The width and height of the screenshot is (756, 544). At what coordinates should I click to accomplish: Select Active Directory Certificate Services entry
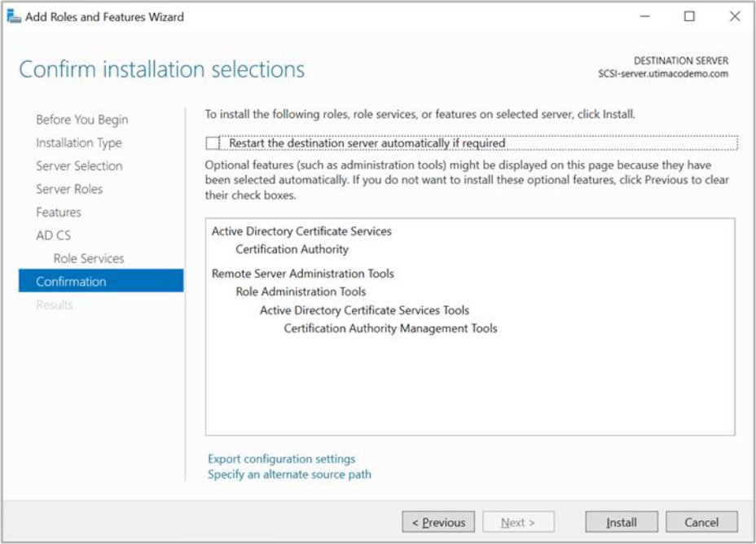(x=301, y=231)
